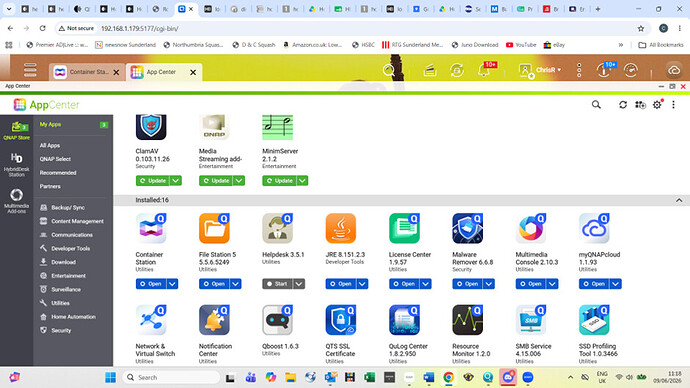The height and width of the screenshot is (388, 690).
Task: Open YouTube bookmark in bookmarks bar
Action: (x=521, y=44)
